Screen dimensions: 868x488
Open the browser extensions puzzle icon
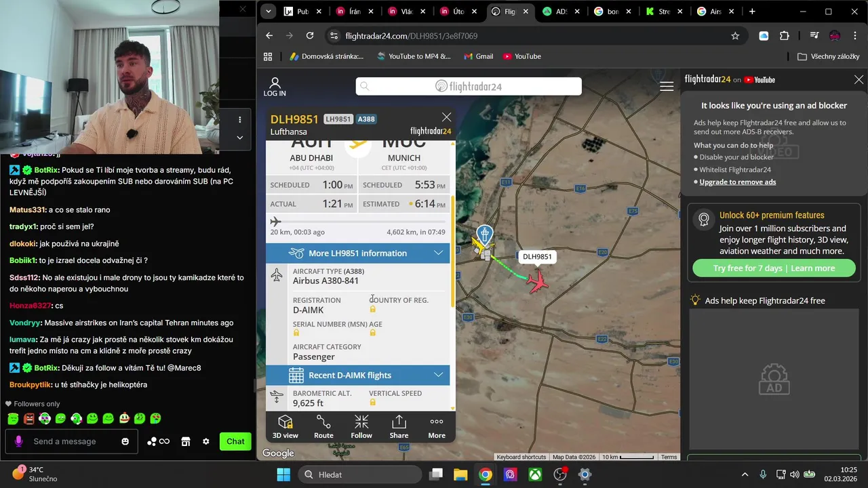tap(785, 36)
